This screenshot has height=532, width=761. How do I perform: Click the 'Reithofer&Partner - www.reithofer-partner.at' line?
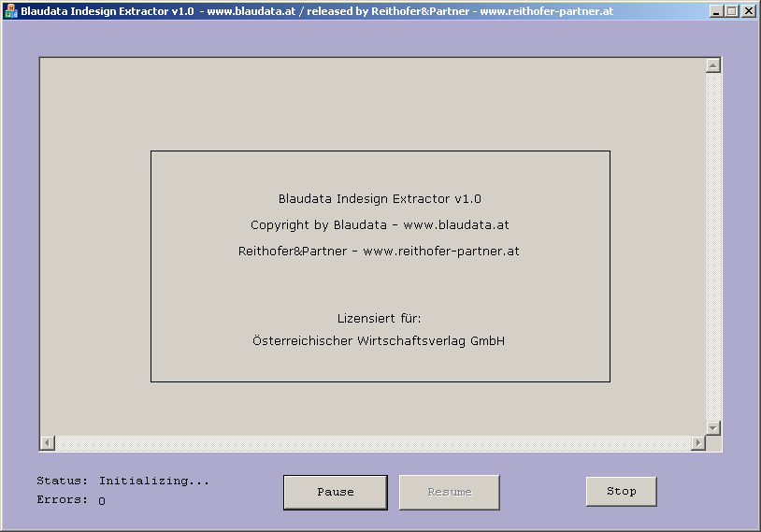tap(379, 252)
